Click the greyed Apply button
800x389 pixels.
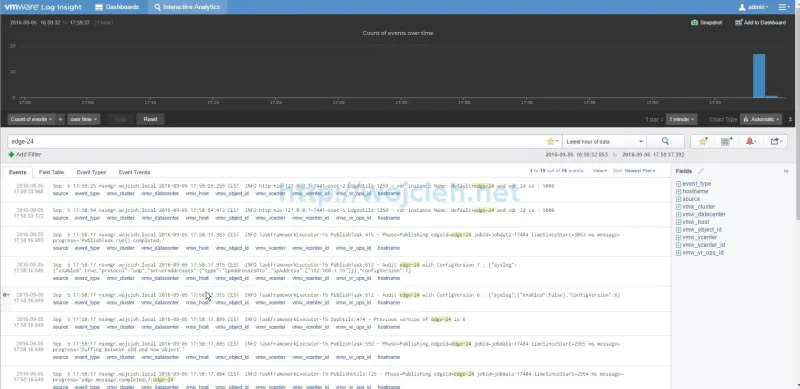tap(121, 119)
